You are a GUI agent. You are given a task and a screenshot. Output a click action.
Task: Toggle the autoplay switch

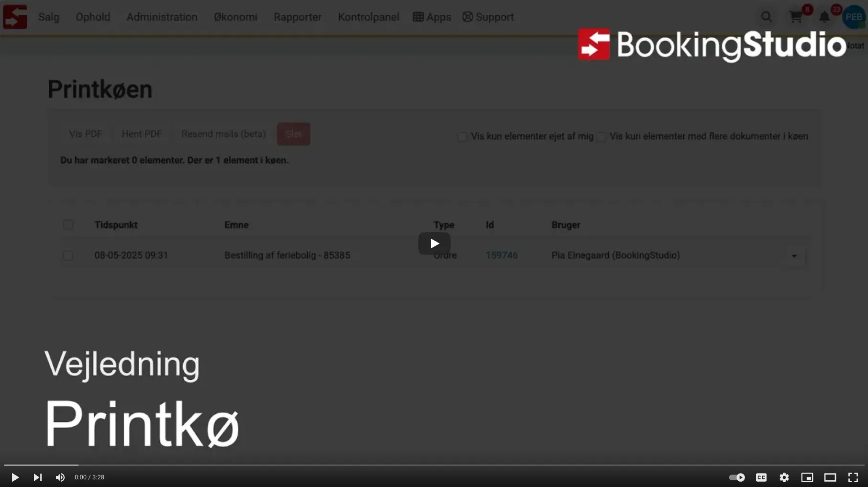(x=736, y=477)
